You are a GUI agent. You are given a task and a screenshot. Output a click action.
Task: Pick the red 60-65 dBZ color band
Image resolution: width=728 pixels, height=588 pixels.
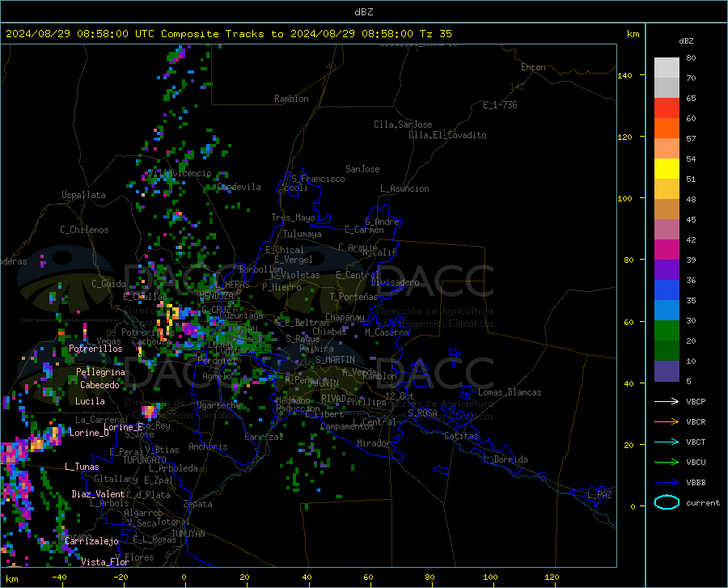[667, 108]
